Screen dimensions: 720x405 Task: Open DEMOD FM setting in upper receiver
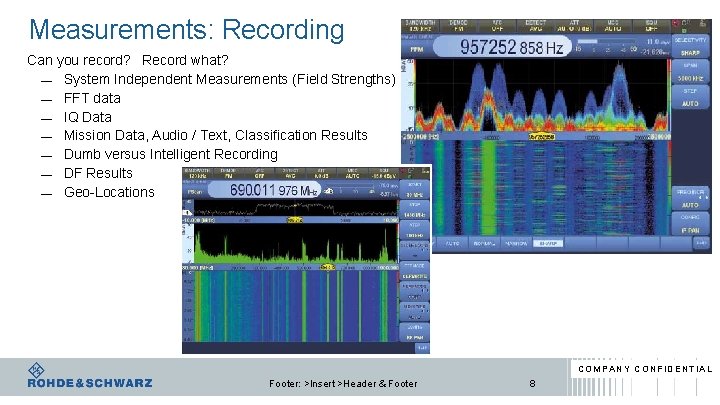point(458,25)
